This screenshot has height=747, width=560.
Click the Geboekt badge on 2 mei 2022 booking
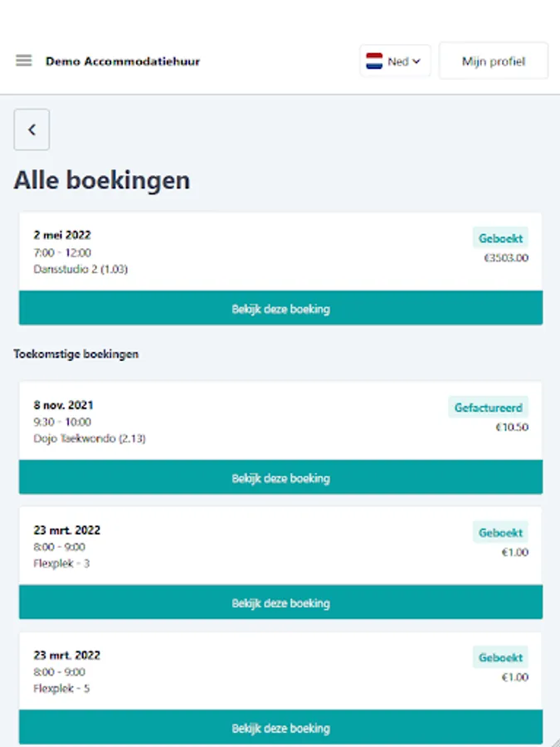point(500,239)
